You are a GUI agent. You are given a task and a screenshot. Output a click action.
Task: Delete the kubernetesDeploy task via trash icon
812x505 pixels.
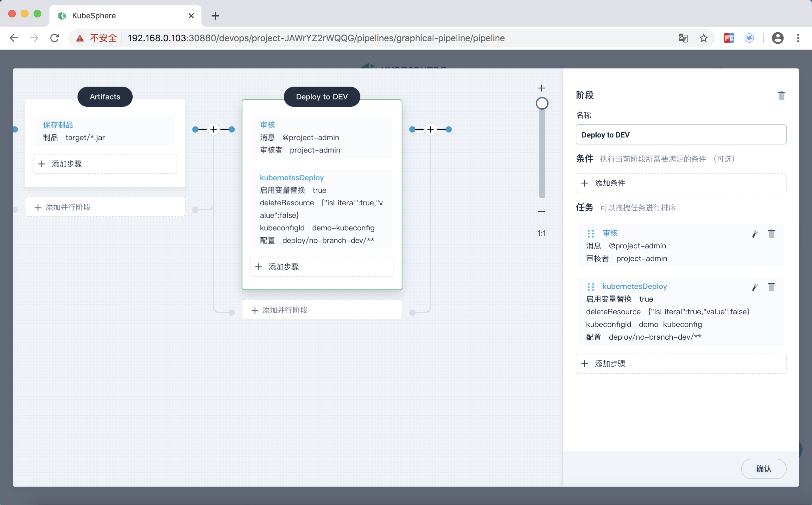(771, 287)
